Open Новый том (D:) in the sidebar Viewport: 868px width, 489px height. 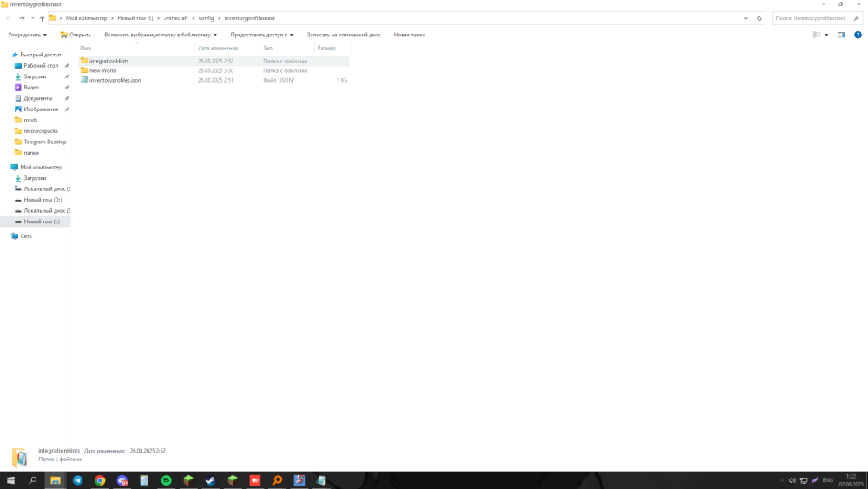click(43, 200)
